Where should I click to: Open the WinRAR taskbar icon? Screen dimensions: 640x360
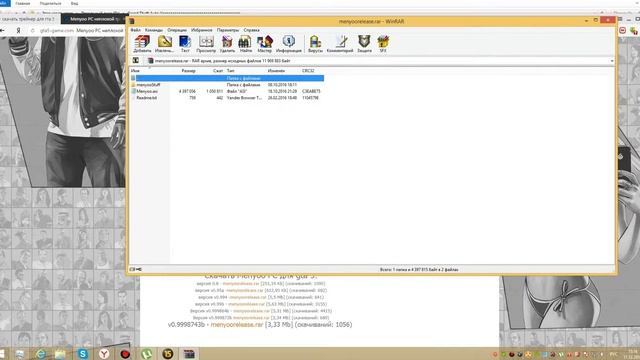coord(189,354)
